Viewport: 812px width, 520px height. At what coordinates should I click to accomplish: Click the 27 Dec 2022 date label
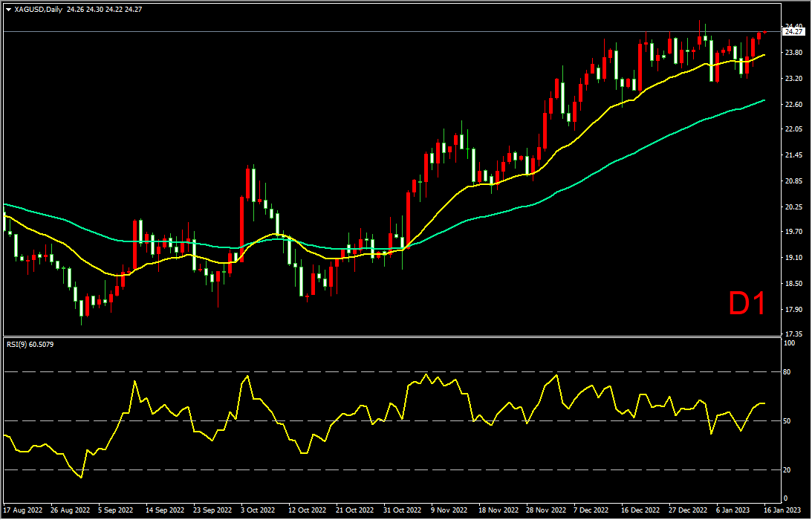[688, 510]
